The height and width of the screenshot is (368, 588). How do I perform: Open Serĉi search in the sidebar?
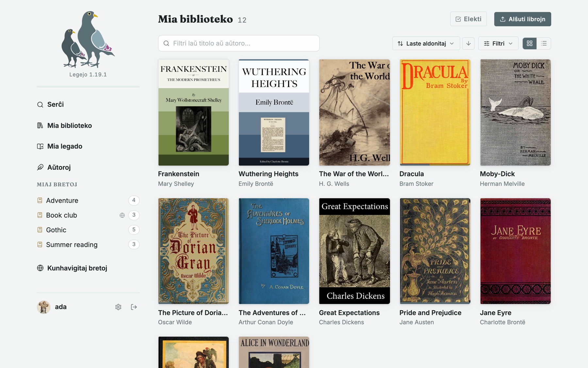pos(50,104)
